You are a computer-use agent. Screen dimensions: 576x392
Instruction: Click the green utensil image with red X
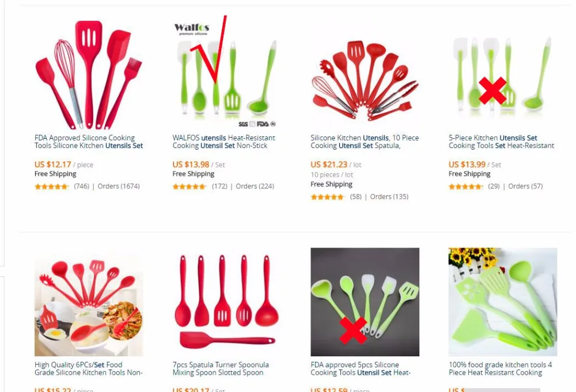coord(502,75)
